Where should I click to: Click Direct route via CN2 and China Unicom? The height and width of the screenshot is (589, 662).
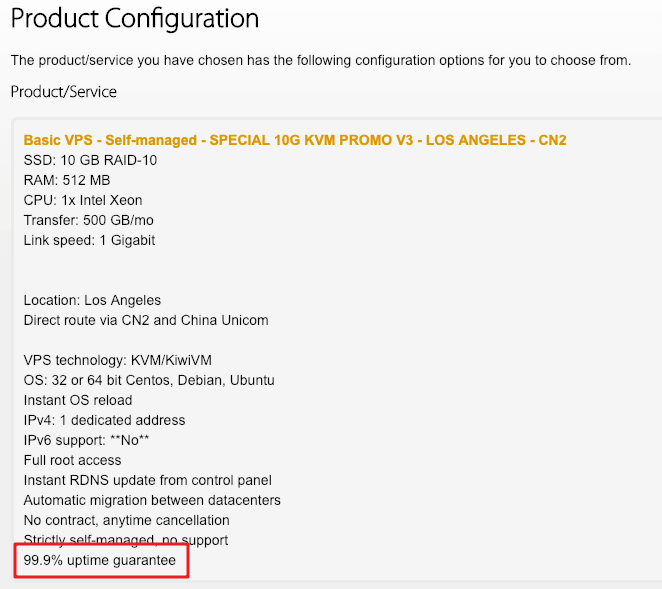146,320
